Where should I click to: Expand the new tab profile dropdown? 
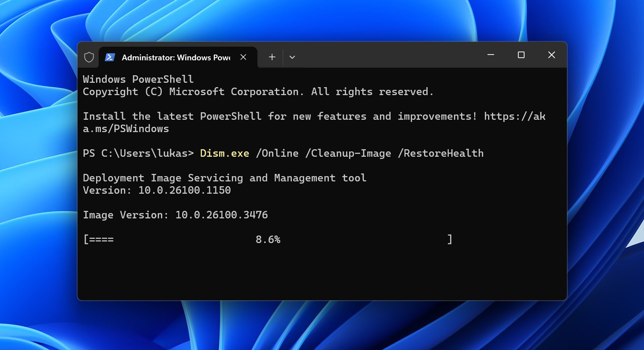(x=292, y=57)
